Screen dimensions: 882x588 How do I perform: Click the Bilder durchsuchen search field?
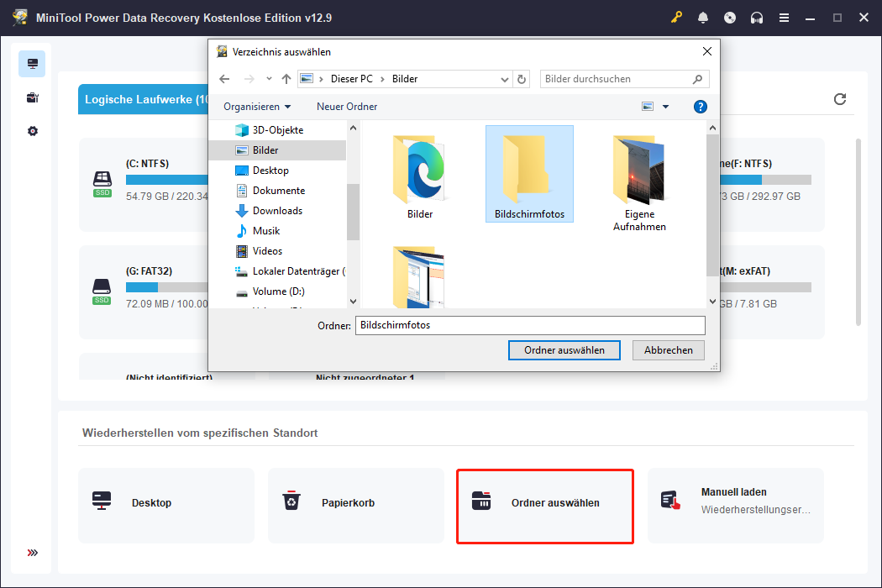point(624,79)
